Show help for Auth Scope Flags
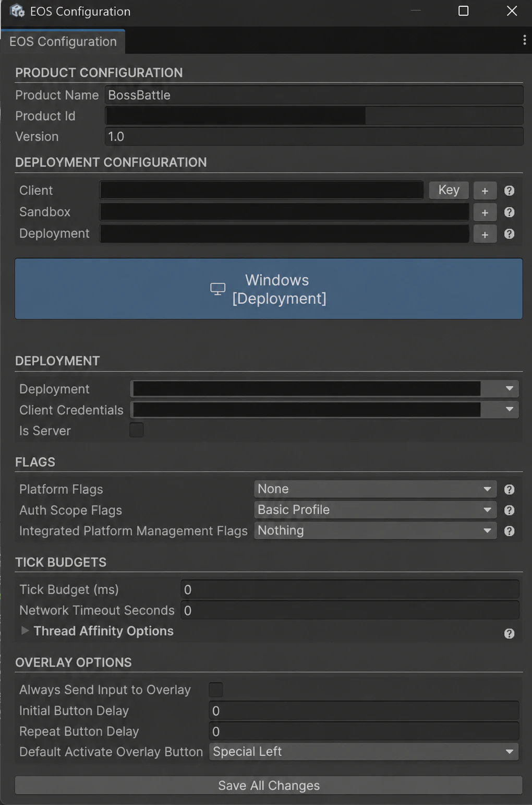This screenshot has width=532, height=805. point(509,510)
